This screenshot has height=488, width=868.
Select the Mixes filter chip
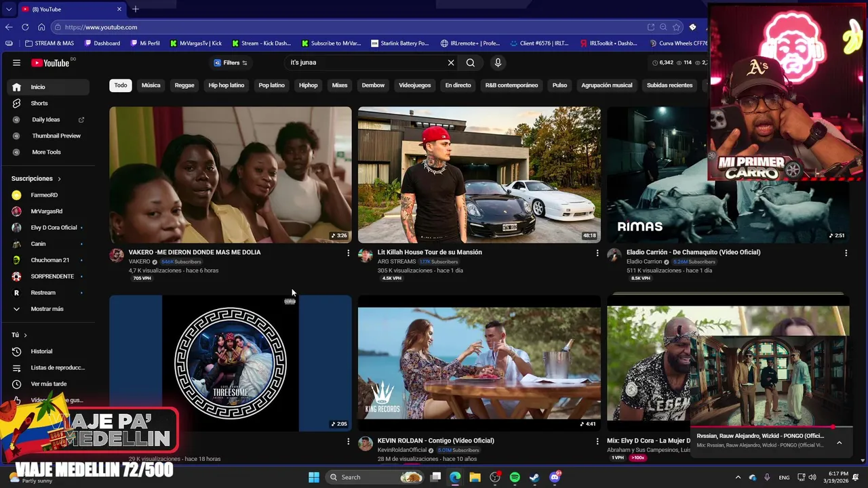(340, 85)
